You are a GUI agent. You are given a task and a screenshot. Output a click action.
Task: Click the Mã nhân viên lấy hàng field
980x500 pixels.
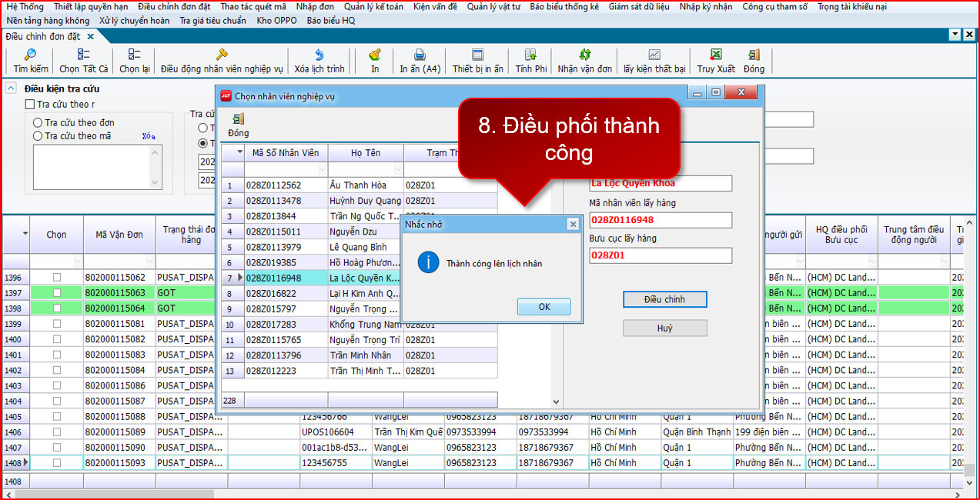coord(661,220)
